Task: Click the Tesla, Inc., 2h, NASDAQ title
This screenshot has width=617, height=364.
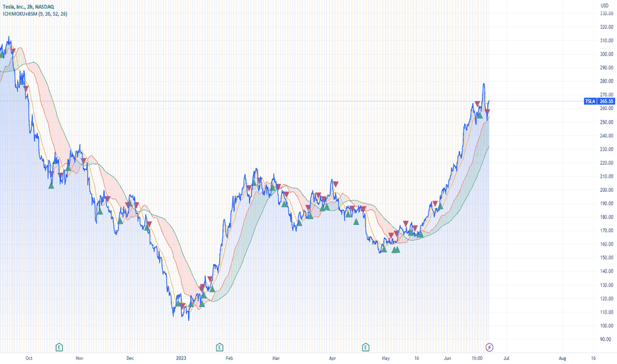Action: point(28,7)
